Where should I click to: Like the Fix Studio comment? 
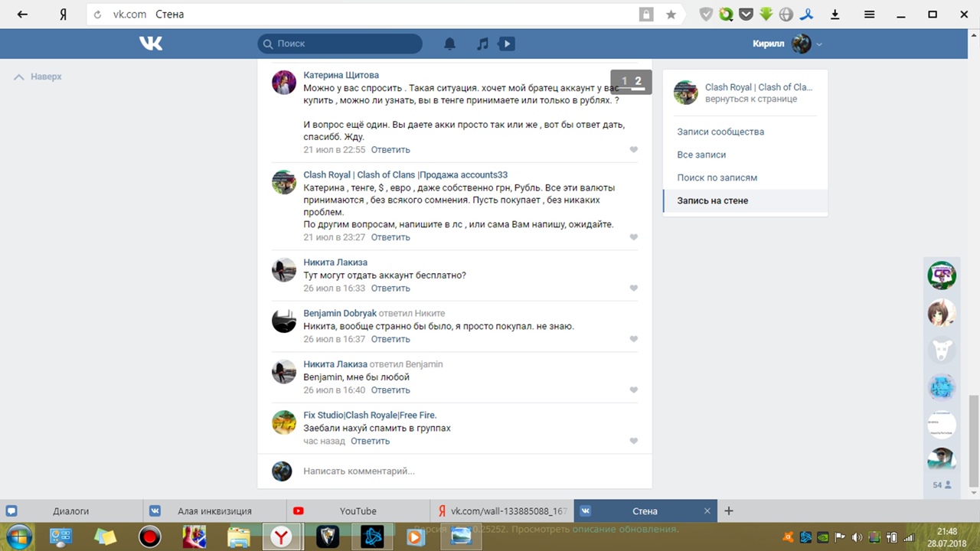633,442
